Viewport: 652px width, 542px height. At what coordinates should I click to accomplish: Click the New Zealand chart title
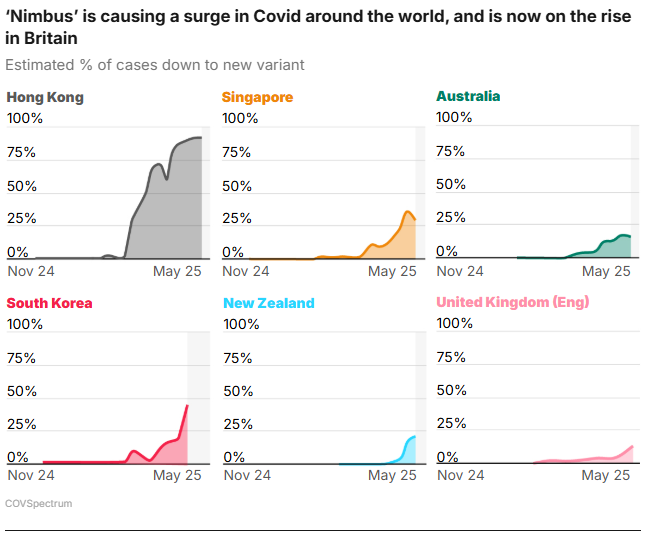pos(268,303)
